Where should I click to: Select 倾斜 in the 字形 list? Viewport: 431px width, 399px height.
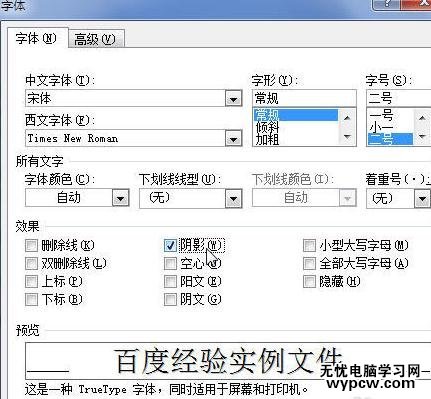click(295, 127)
